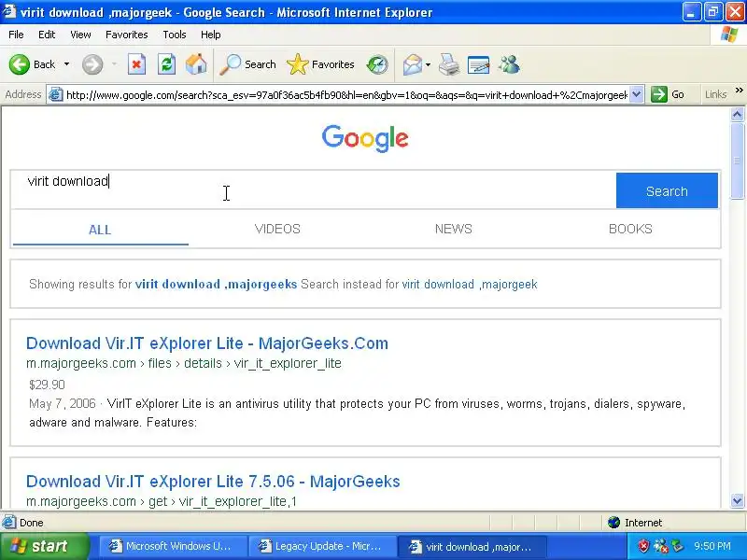747x560 pixels.
Task: Open the Tools menu
Action: [x=175, y=35]
